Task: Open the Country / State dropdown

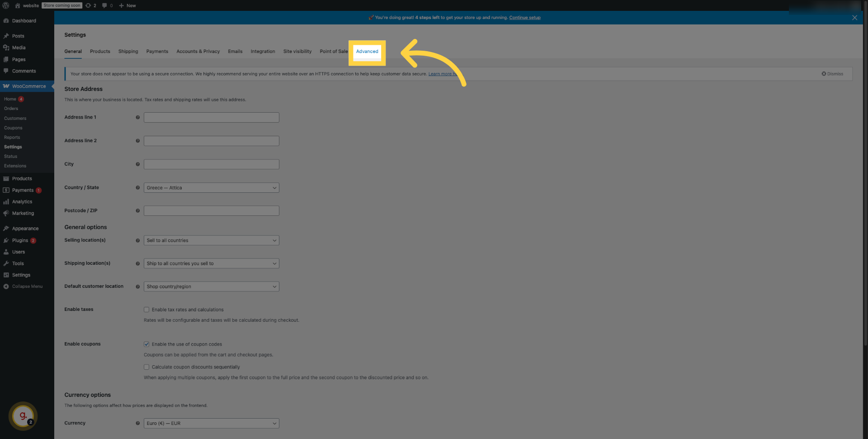Action: click(212, 188)
